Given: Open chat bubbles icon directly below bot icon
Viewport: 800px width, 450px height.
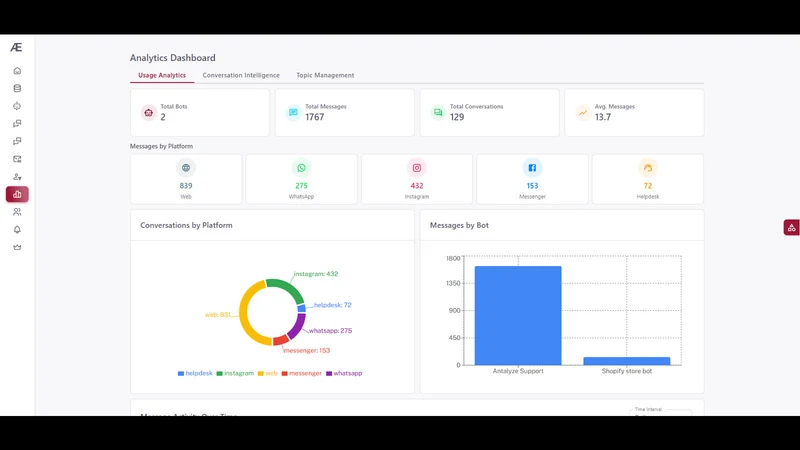Looking at the screenshot, I should tap(17, 123).
